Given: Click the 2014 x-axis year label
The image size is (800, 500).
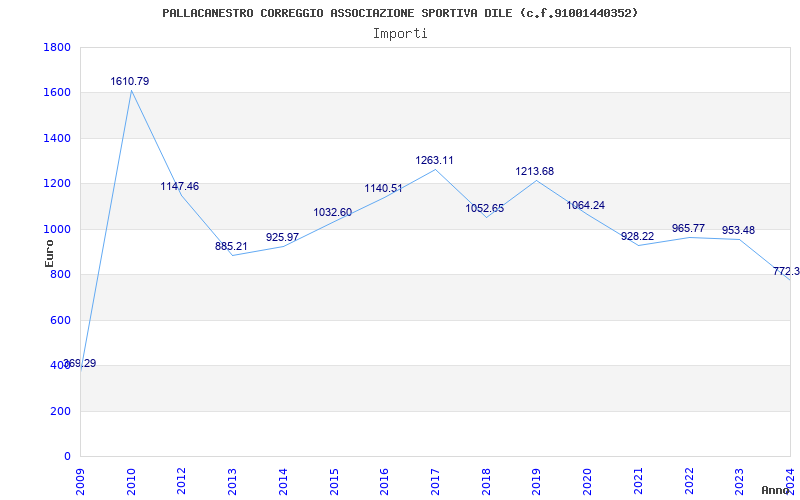Looking at the screenshot, I should (283, 482).
